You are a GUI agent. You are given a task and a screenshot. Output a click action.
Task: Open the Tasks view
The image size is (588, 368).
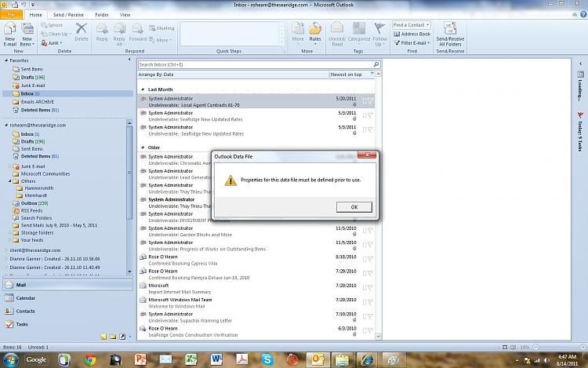pos(67,324)
